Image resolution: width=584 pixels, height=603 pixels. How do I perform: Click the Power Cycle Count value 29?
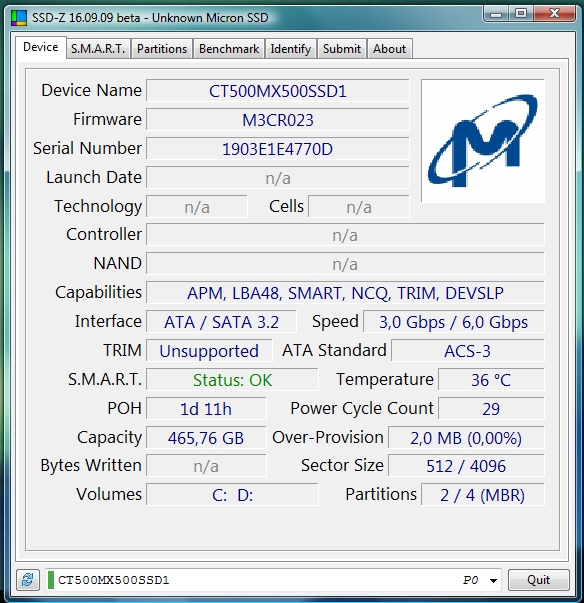[491, 408]
